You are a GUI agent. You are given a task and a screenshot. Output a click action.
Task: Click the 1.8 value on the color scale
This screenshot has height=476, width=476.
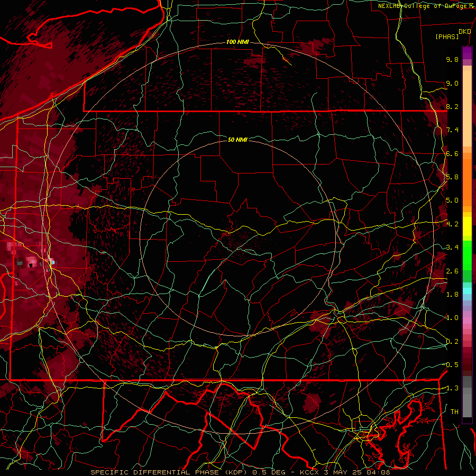click(452, 295)
